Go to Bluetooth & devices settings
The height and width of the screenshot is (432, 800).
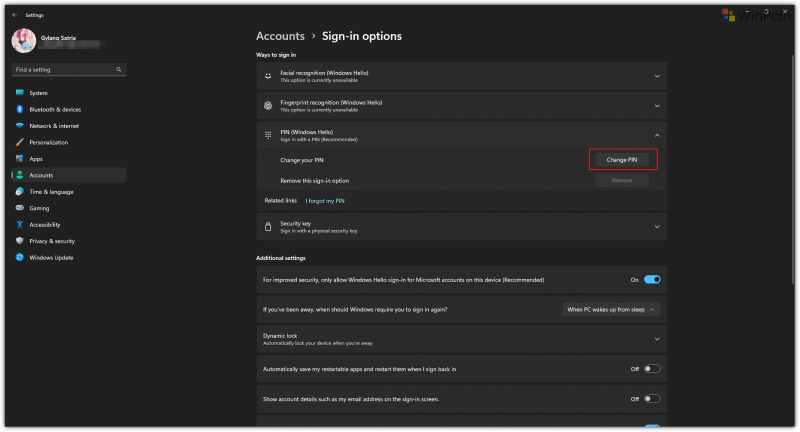point(55,109)
